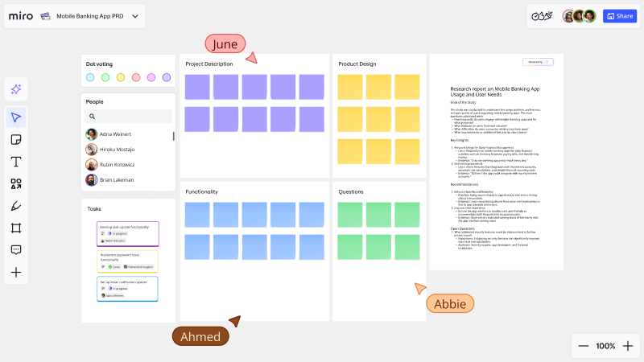Zoom in with the plus button
The width and height of the screenshot is (644, 362).
point(628,346)
